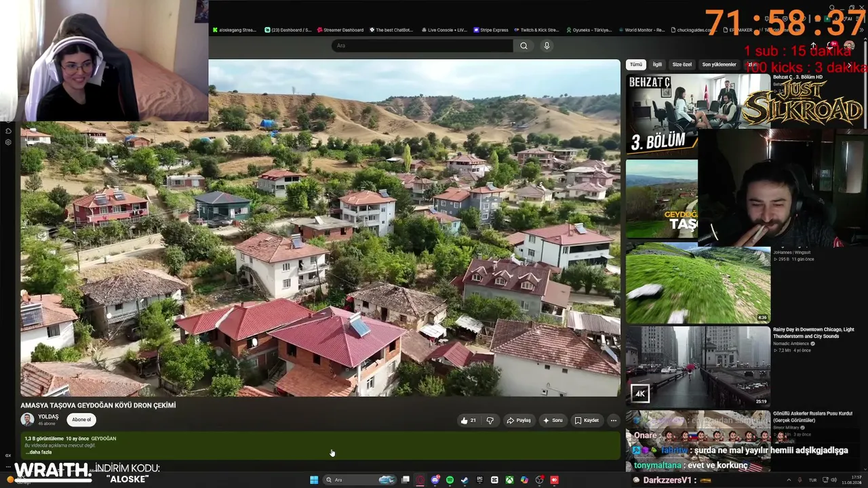Select the Size özel filter chip
The width and height of the screenshot is (868, 488).
coord(682,64)
